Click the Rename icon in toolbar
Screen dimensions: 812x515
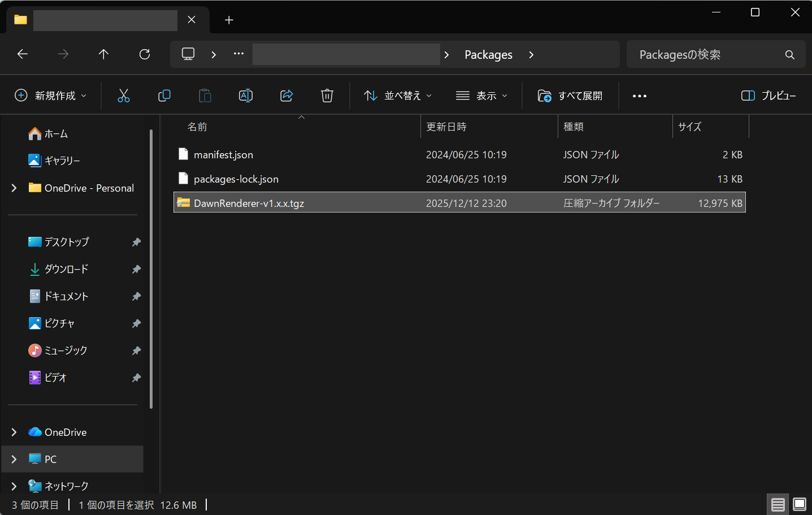tap(245, 96)
